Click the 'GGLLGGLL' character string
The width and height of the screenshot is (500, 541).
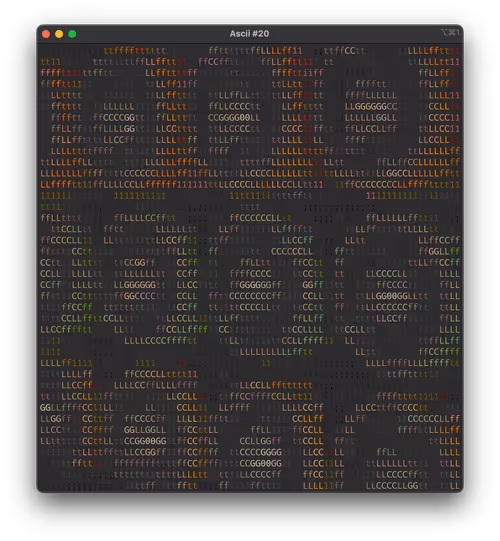click(x=145, y=430)
